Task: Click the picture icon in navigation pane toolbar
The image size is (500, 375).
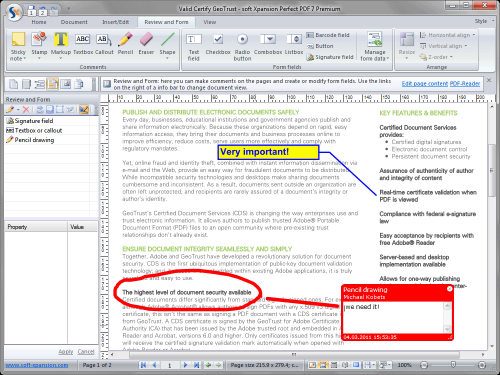Action: (66, 84)
